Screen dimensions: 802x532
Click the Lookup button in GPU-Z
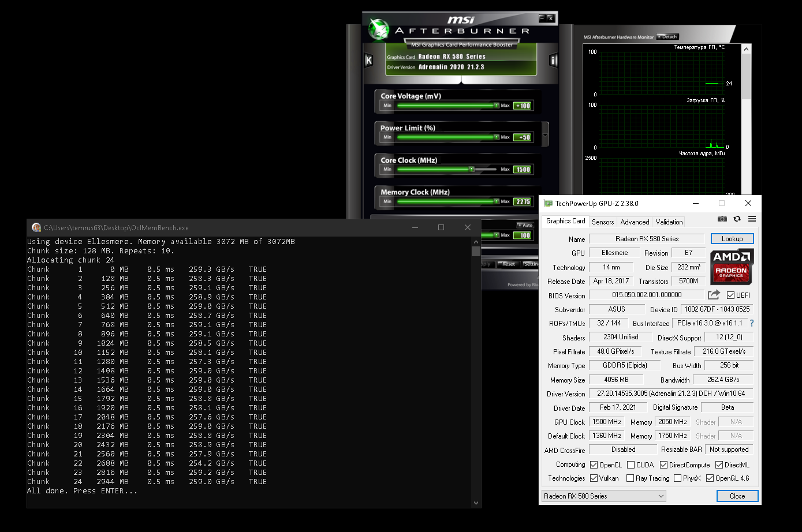click(732, 238)
